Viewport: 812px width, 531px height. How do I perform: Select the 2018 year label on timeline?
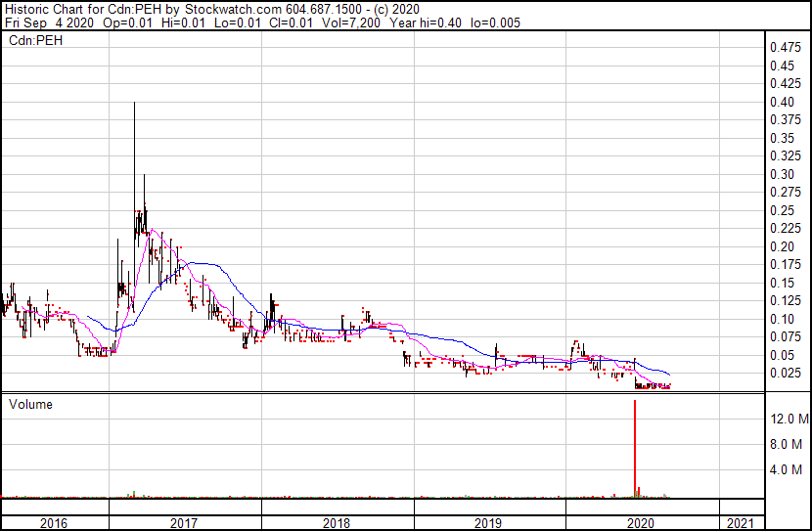pyautogui.click(x=337, y=523)
